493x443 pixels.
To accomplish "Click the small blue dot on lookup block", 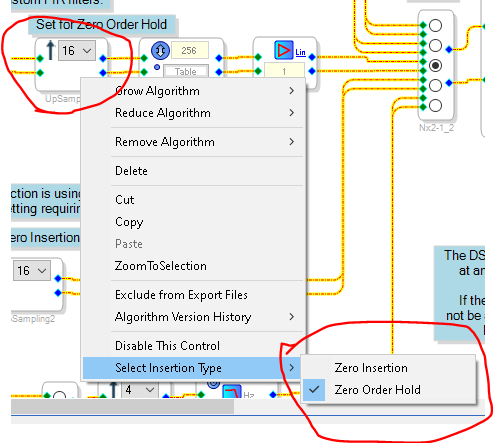I will click(x=157, y=67).
